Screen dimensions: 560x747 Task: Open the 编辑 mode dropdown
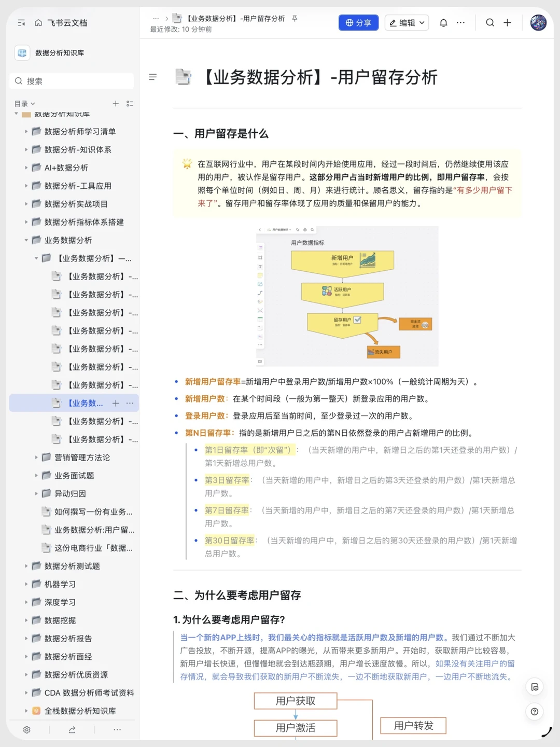(x=407, y=23)
